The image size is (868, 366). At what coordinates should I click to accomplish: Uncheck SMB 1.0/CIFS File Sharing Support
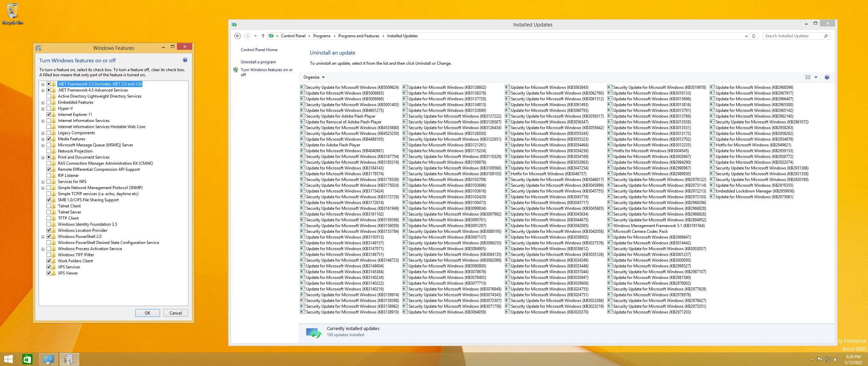coord(49,200)
